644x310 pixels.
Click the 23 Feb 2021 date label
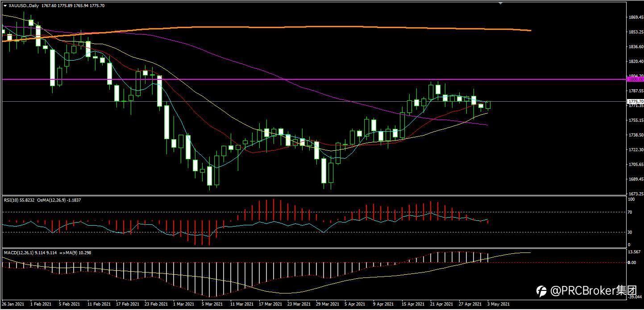(156, 304)
